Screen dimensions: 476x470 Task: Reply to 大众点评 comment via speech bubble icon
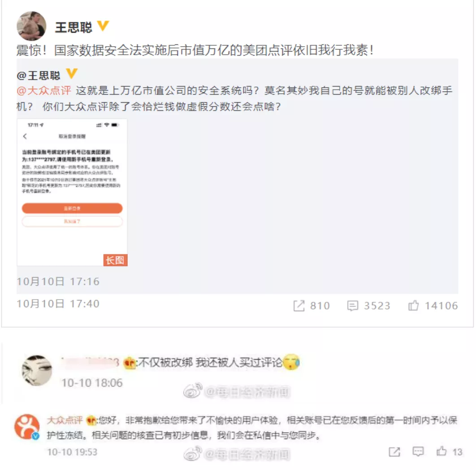(418, 452)
